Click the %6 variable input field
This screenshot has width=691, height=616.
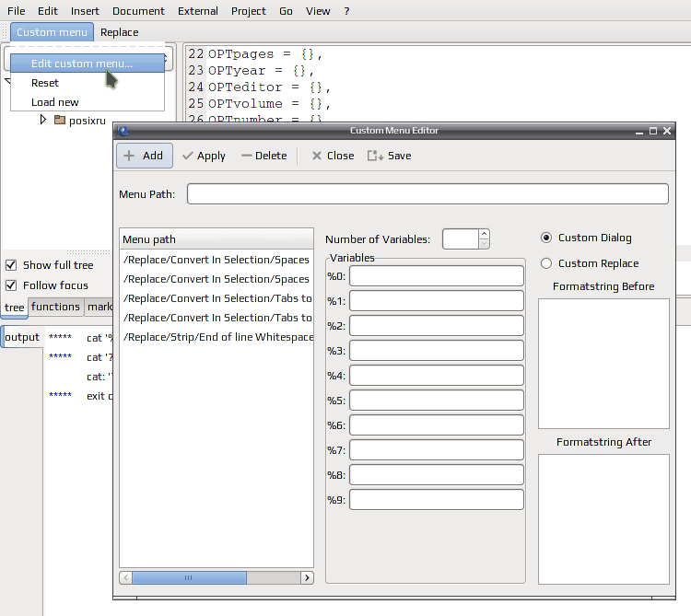437,425
